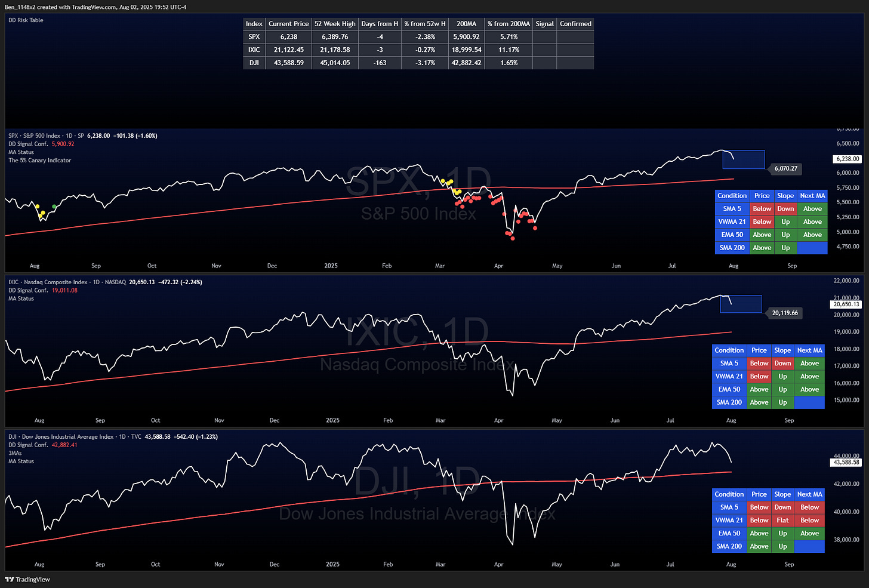Image resolution: width=869 pixels, height=588 pixels.
Task: Click the 'Days from H' column header
Action: (380, 24)
